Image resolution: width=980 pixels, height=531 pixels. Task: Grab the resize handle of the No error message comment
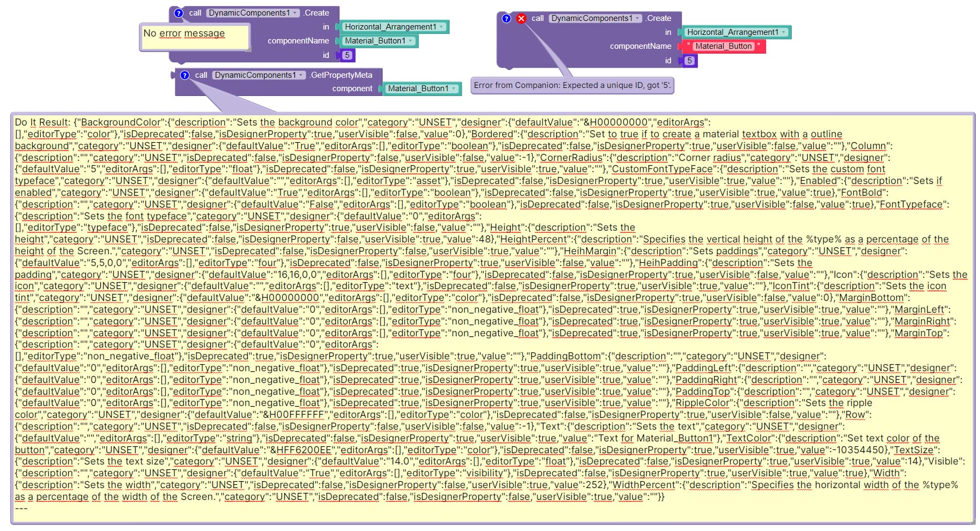[248, 49]
